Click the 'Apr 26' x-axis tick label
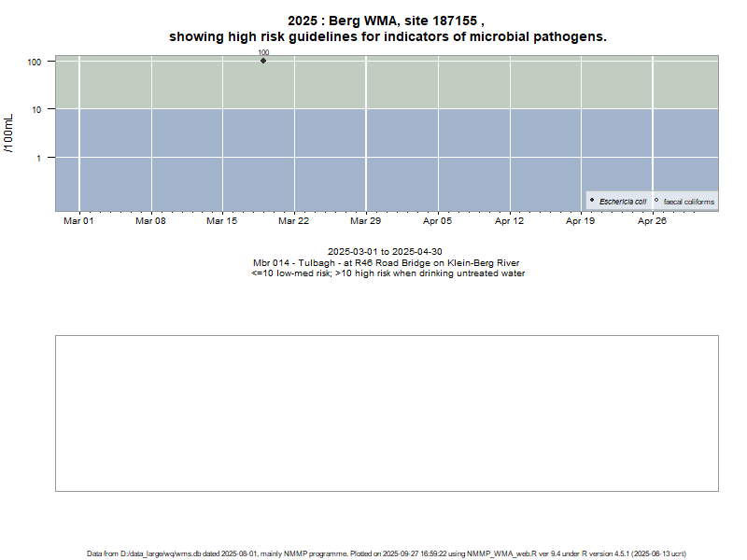 pos(652,221)
